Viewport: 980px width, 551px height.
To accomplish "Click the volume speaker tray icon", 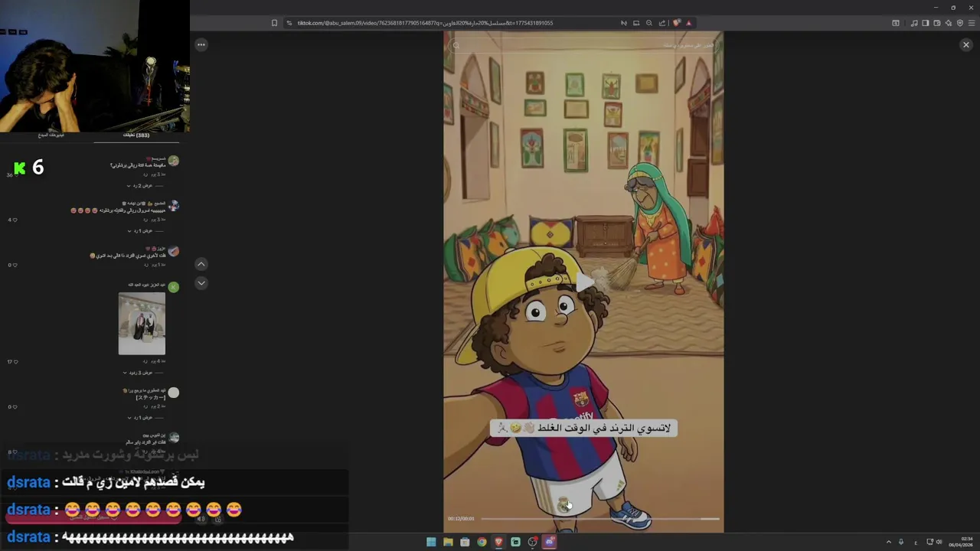I will click(939, 542).
